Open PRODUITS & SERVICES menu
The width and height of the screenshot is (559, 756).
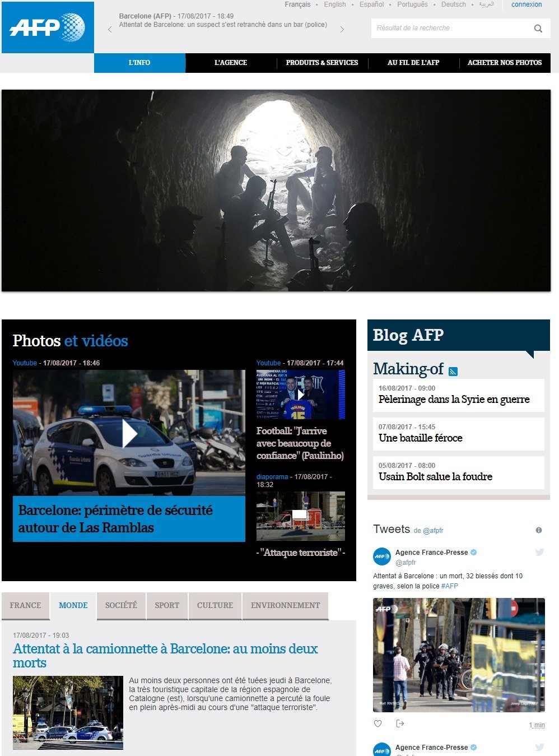pyautogui.click(x=322, y=63)
